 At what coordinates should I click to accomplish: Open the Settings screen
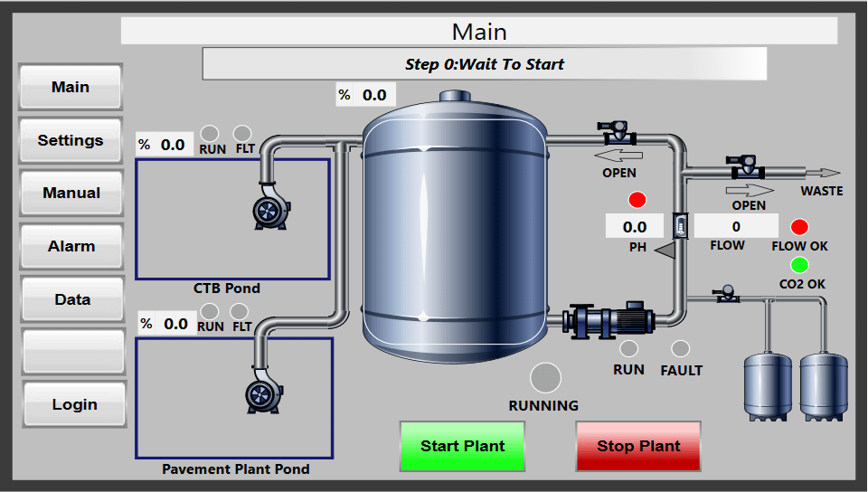point(71,140)
